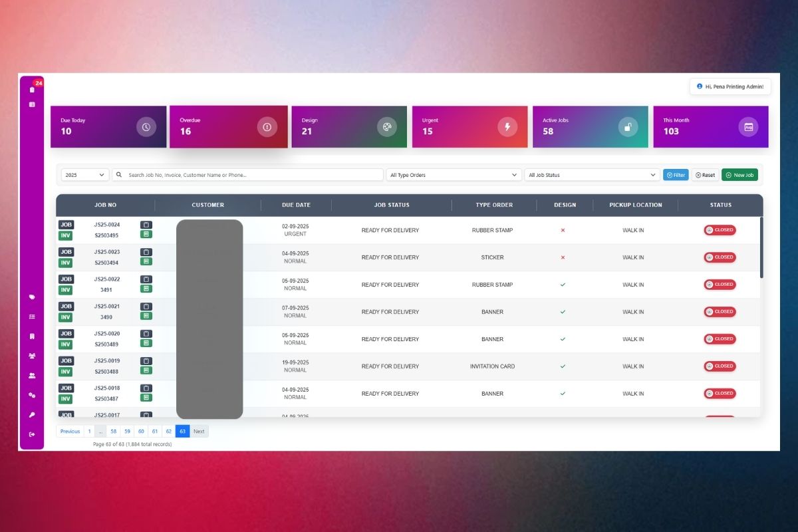Open the clipboard icon with the 24 notification badge

tap(32, 90)
